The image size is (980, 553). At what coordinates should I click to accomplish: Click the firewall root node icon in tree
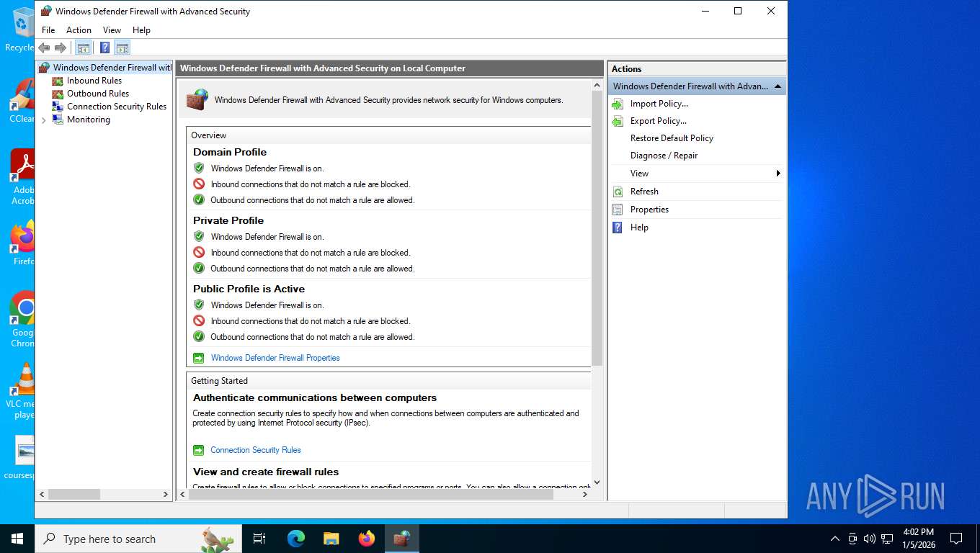[45, 68]
